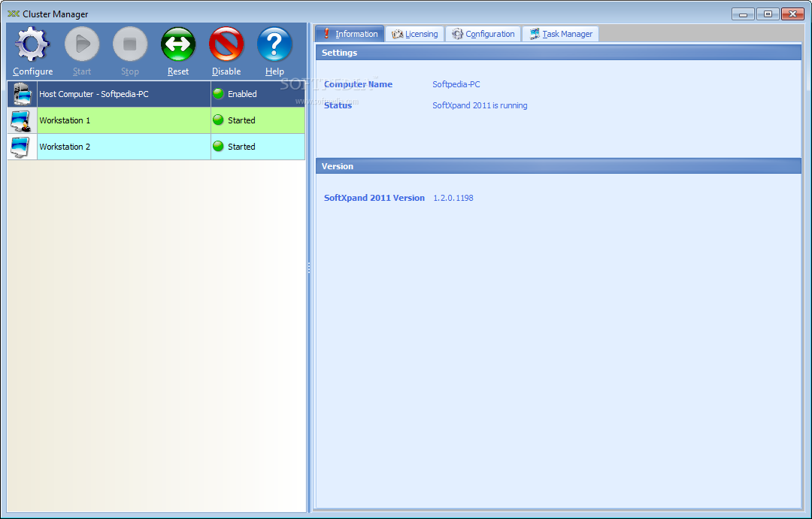Screen dimensions: 812x519
Task: Click the Enabled status text
Action: click(x=242, y=94)
